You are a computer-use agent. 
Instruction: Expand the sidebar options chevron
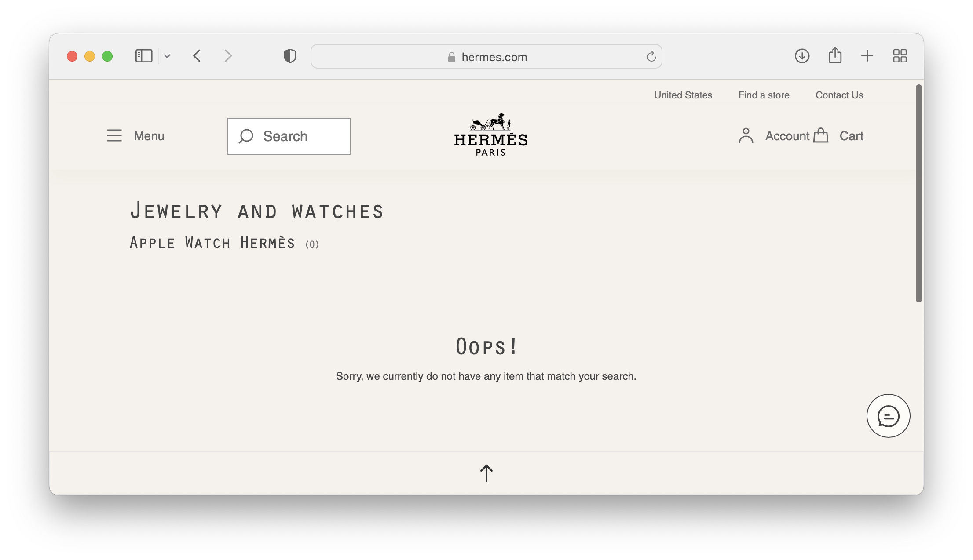(x=167, y=56)
